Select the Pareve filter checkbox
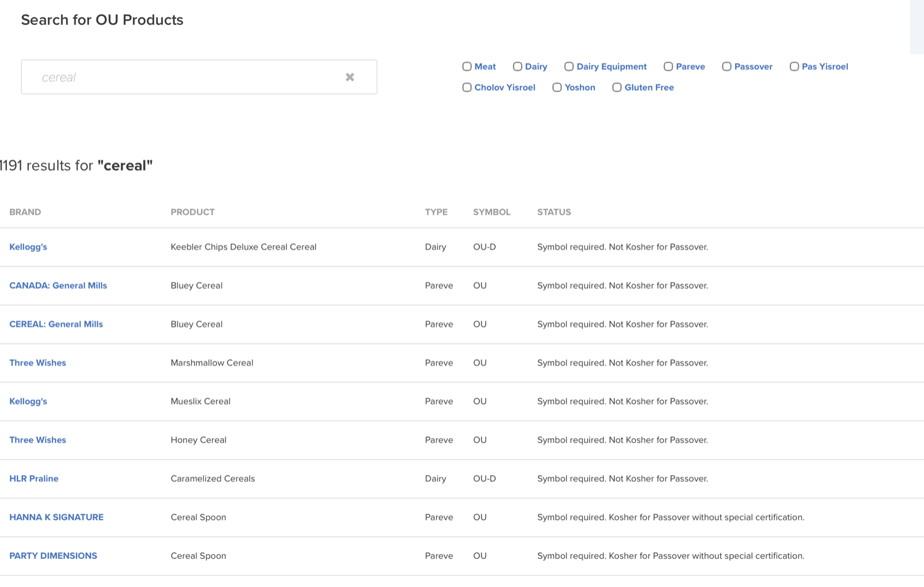924x587 pixels. click(668, 66)
